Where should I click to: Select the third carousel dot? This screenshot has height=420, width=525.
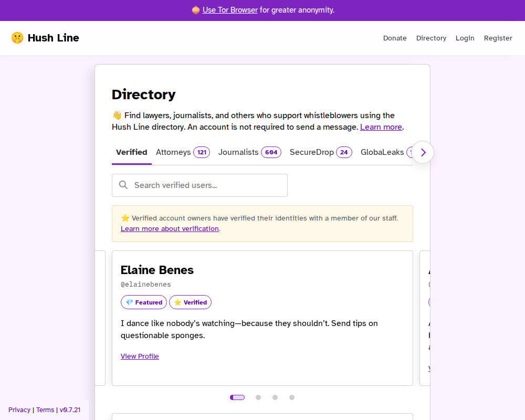click(x=275, y=397)
